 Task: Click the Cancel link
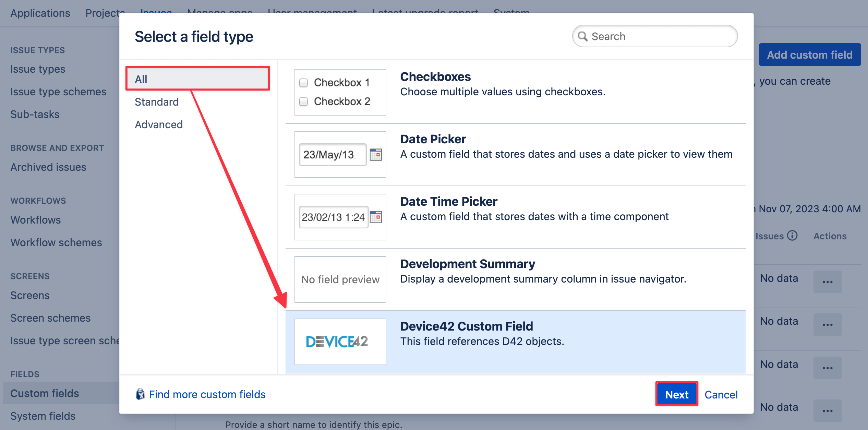click(x=721, y=394)
